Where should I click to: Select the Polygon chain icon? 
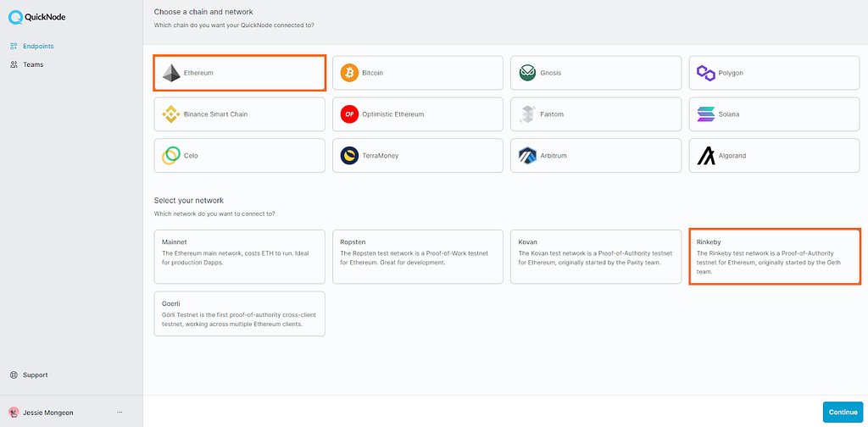point(706,73)
